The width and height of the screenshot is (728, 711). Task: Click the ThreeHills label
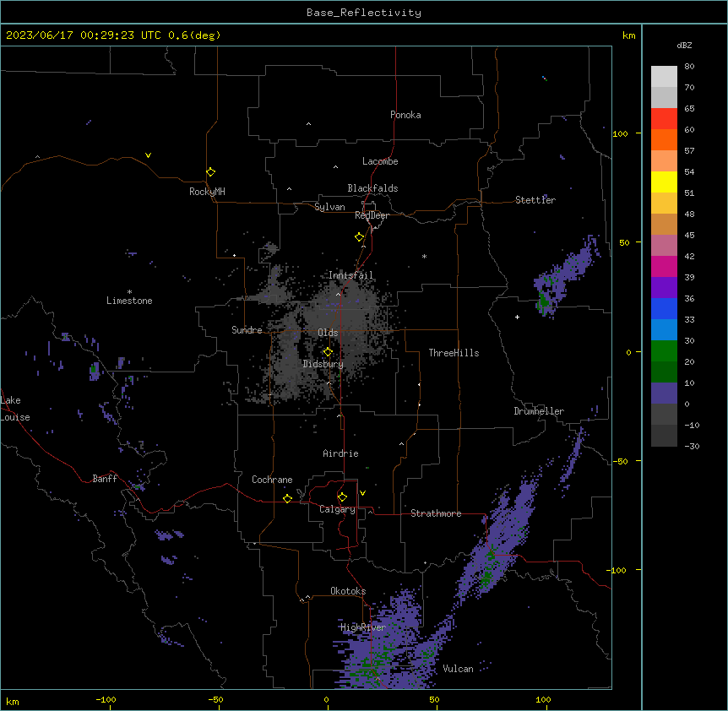454,353
